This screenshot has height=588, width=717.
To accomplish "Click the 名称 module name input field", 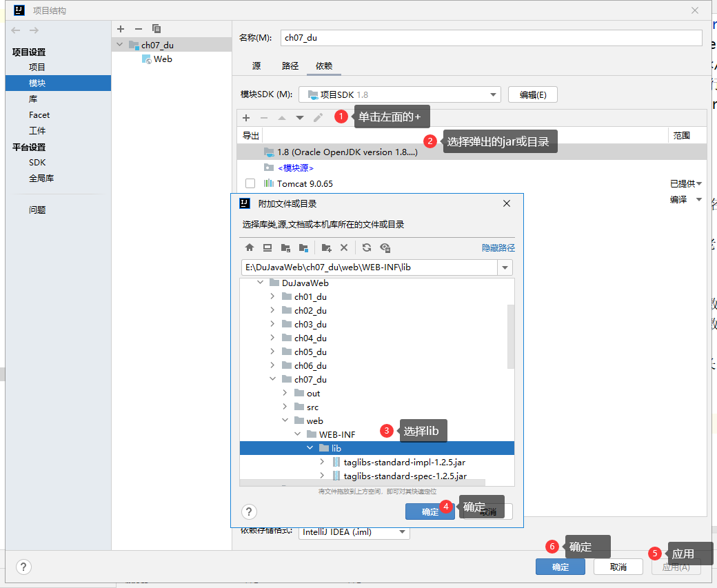I will 493,38.
